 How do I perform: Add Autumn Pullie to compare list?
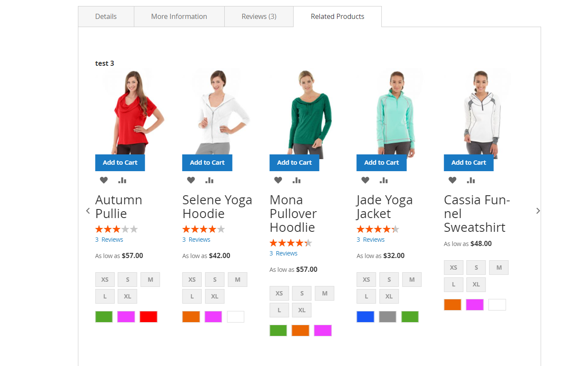click(122, 180)
